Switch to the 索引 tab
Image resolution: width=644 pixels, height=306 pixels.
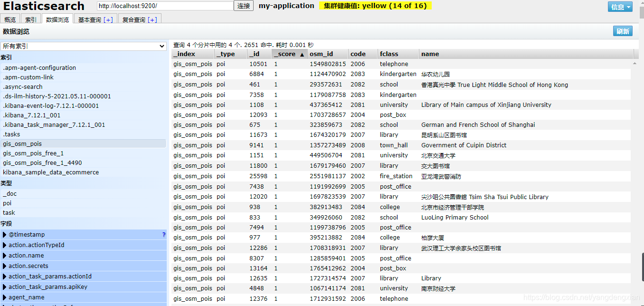pos(31,19)
